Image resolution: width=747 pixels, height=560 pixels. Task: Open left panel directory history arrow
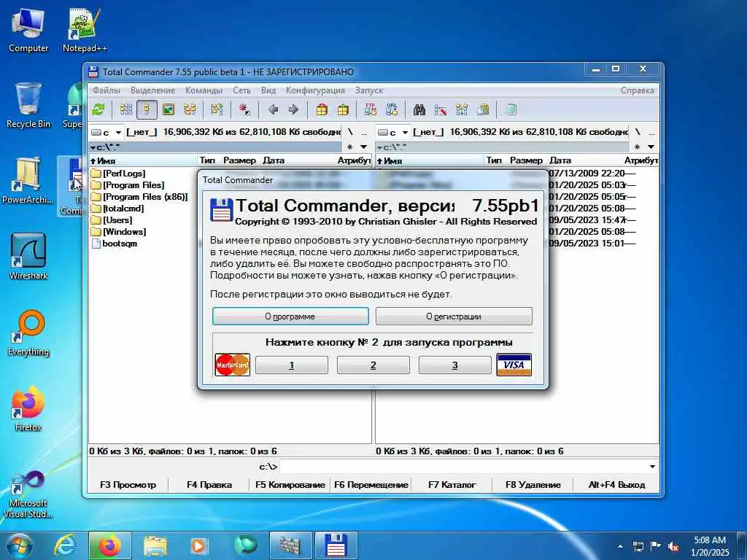pyautogui.click(x=363, y=147)
